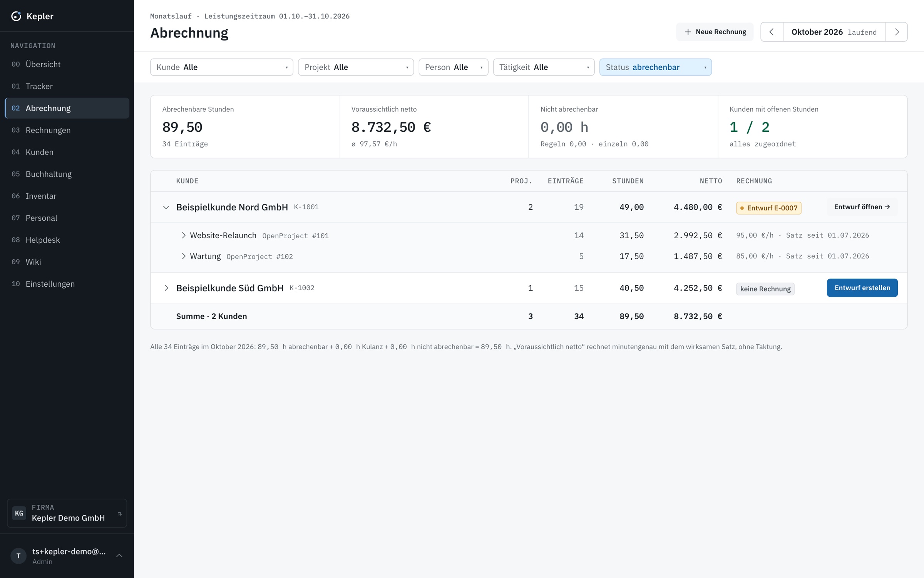924x578 pixels.
Task: Click the 8.732,50 € Voraussichtlich netto value
Action: [391, 127]
